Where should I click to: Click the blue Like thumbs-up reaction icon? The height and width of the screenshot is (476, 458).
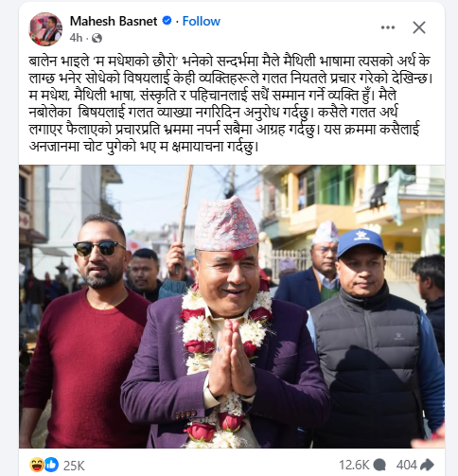pos(51,465)
